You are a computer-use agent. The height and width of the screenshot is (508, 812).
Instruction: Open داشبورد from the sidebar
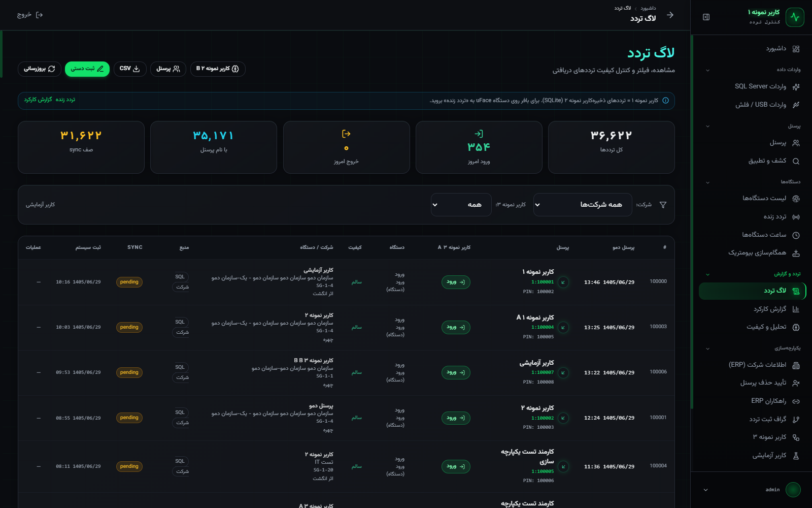(x=753, y=49)
